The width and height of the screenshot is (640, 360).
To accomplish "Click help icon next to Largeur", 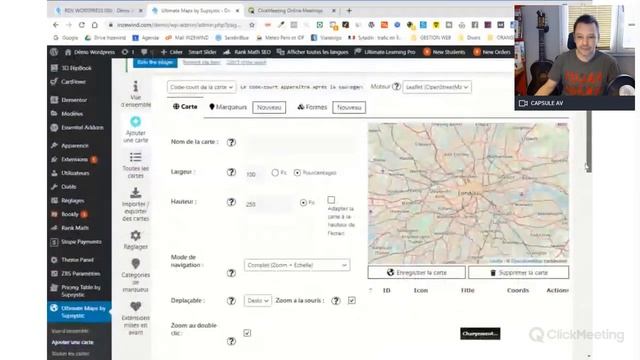I will [x=231, y=172].
